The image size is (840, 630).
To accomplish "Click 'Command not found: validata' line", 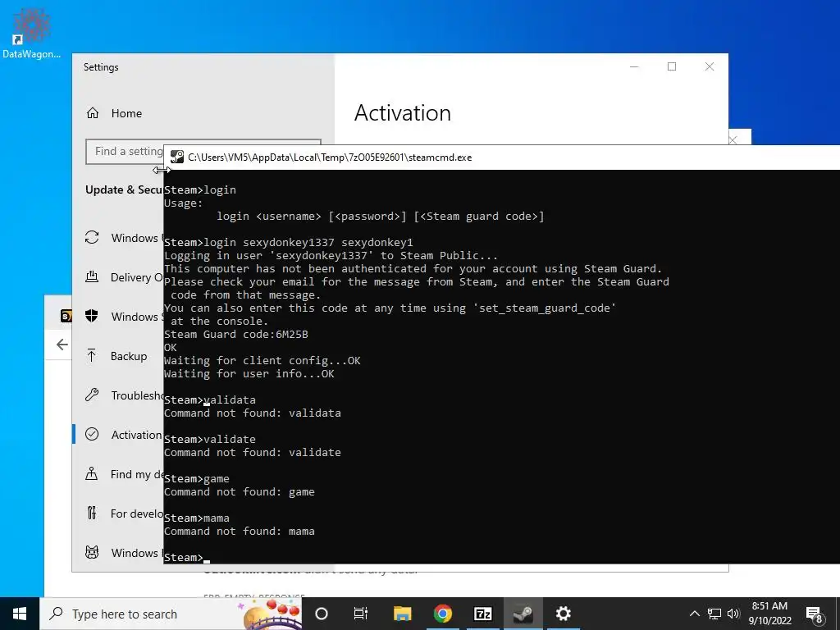I will click(x=253, y=413).
